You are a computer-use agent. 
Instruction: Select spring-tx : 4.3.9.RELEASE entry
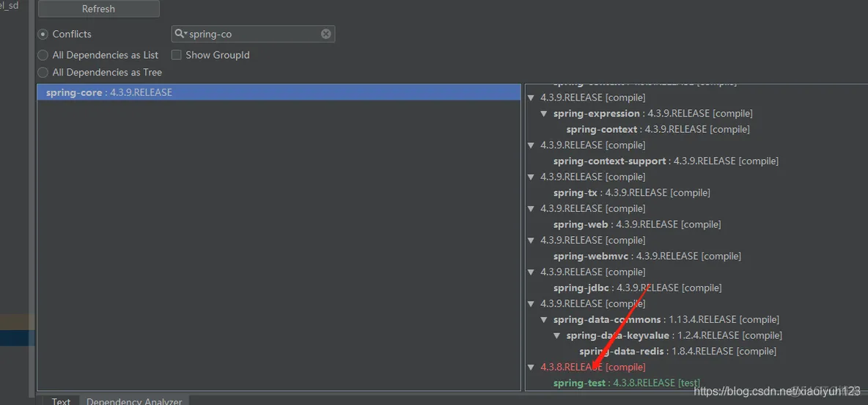[631, 193]
